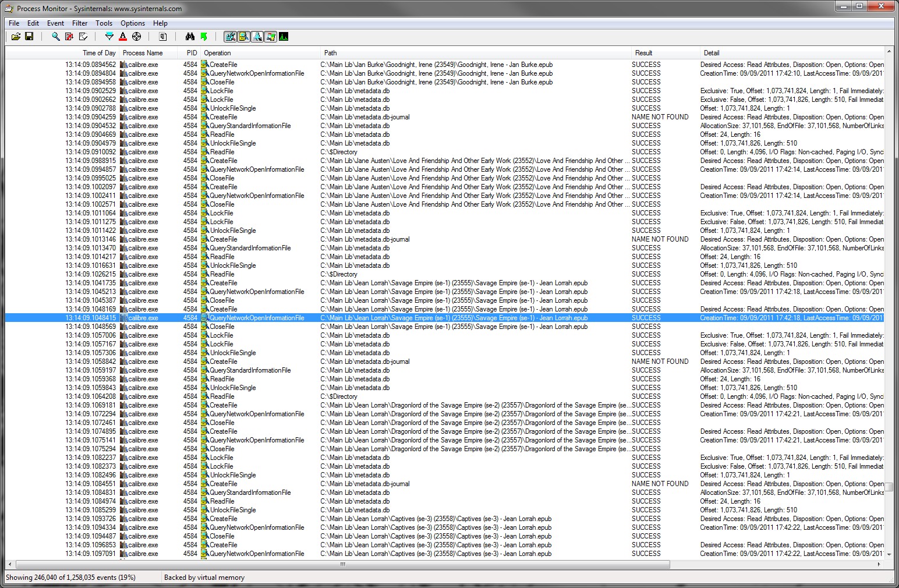Click the Goodnight, Irene path at 13:14:09.0894958
Screen dimensions: 899x588
click(x=436, y=82)
